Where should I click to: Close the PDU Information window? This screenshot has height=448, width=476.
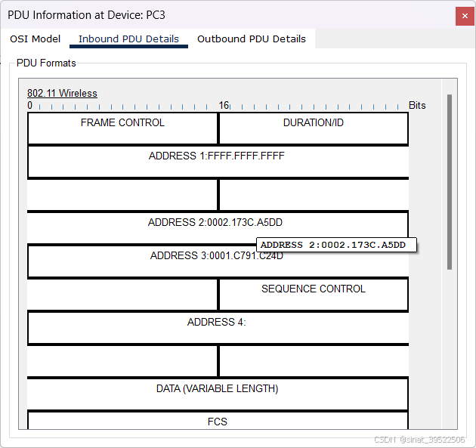[464, 16]
